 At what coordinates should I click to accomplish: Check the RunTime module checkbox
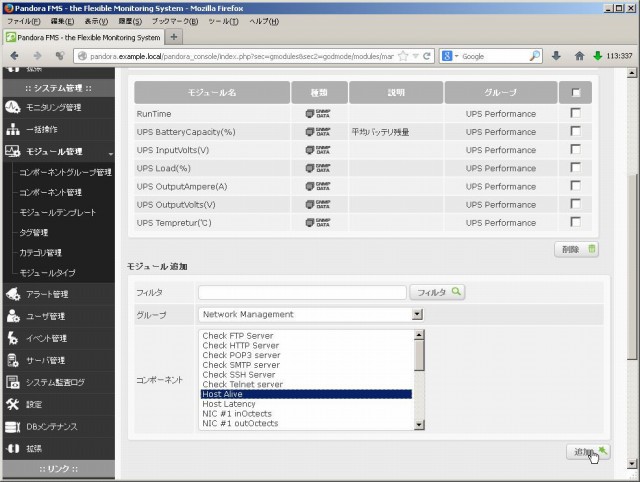tap(576, 113)
